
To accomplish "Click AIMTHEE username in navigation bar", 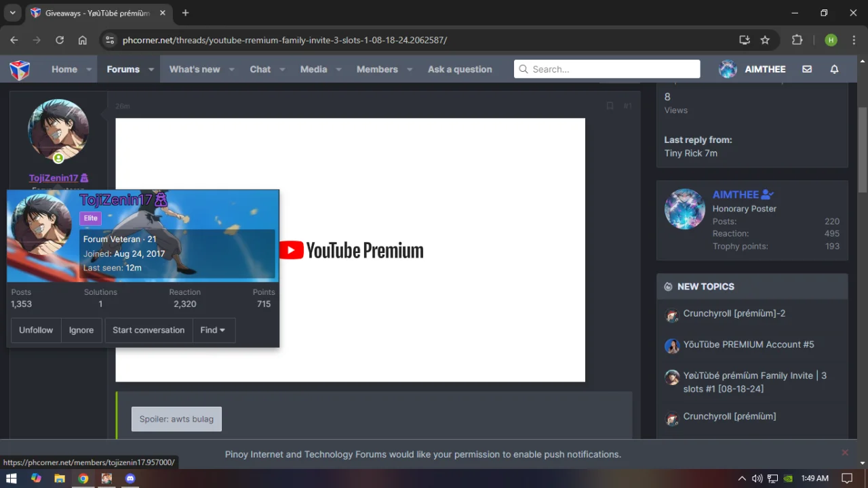I will (x=765, y=69).
